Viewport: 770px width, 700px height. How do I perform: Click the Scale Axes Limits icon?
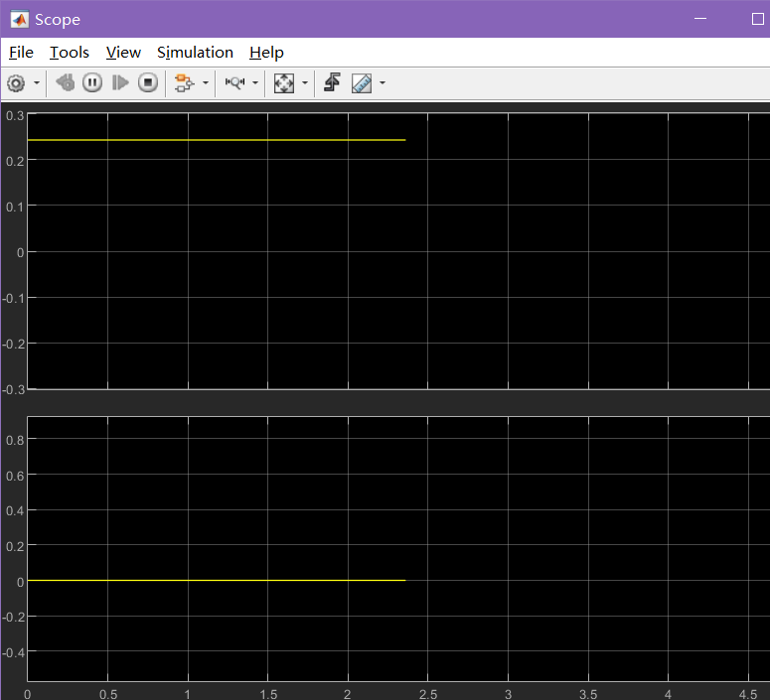click(x=284, y=83)
